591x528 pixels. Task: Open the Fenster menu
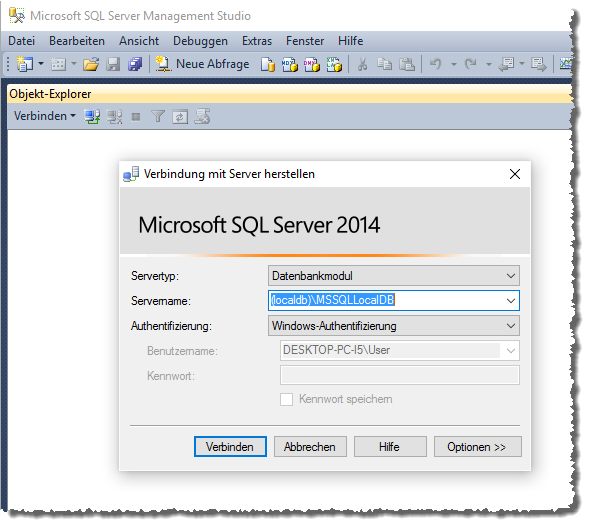(305, 41)
